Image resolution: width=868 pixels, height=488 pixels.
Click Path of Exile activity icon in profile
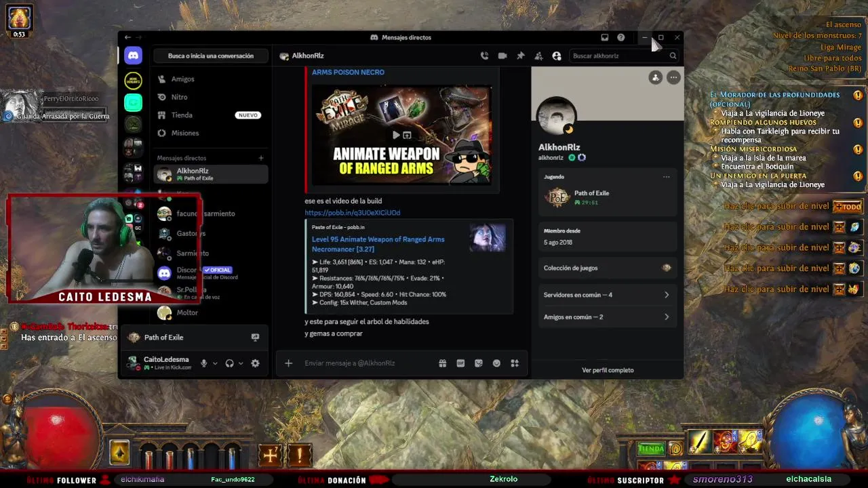(x=557, y=197)
